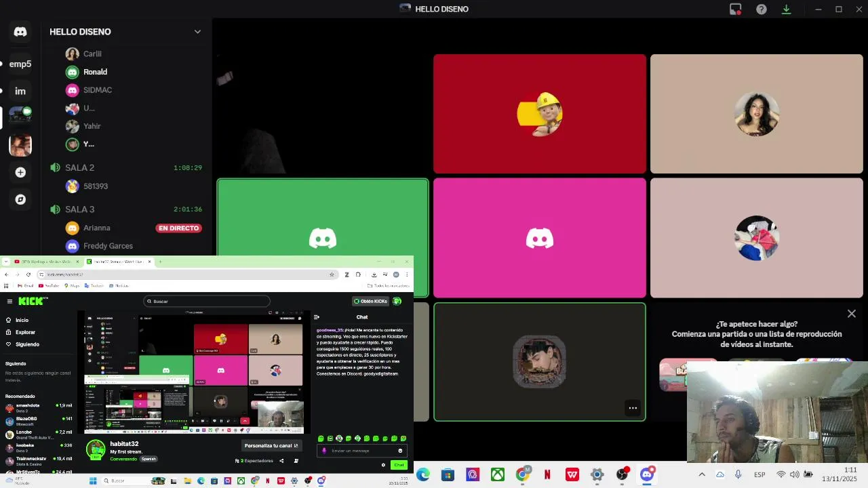Open Discord home direct messages icon
Viewport: 868px width, 488px height.
(x=20, y=32)
